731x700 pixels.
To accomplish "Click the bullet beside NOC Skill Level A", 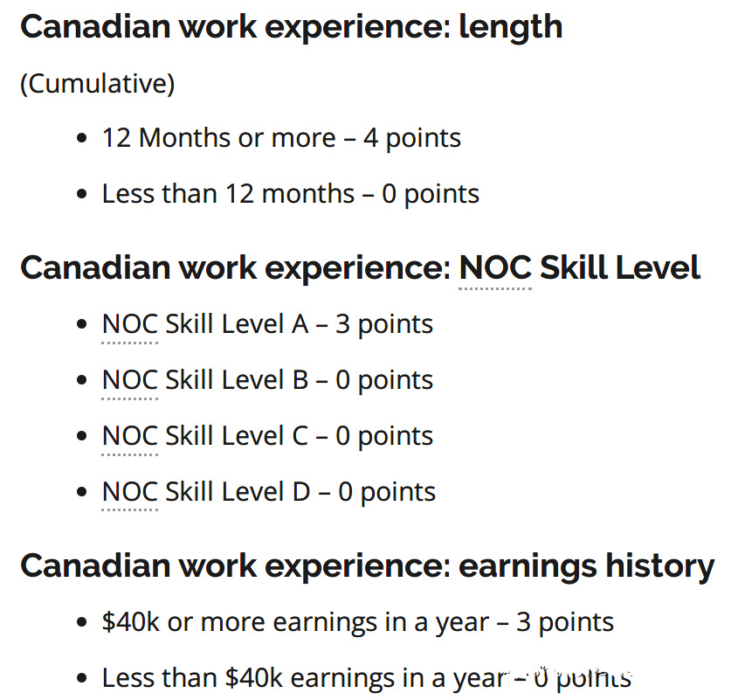I will [81, 323].
